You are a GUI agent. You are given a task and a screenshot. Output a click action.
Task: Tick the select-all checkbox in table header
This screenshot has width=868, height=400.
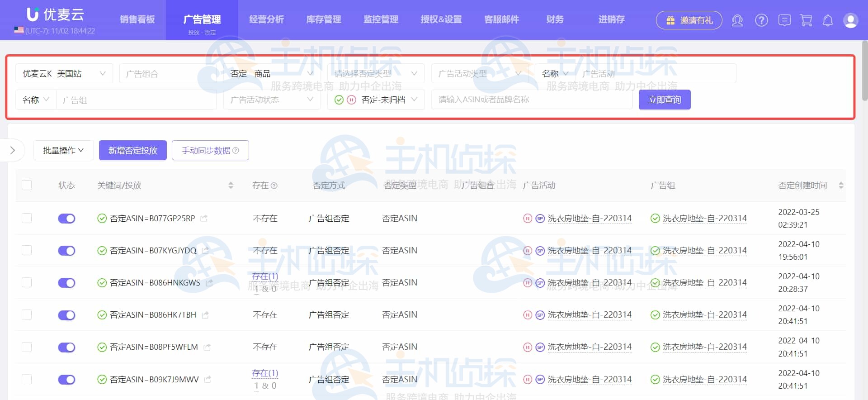[x=27, y=186]
